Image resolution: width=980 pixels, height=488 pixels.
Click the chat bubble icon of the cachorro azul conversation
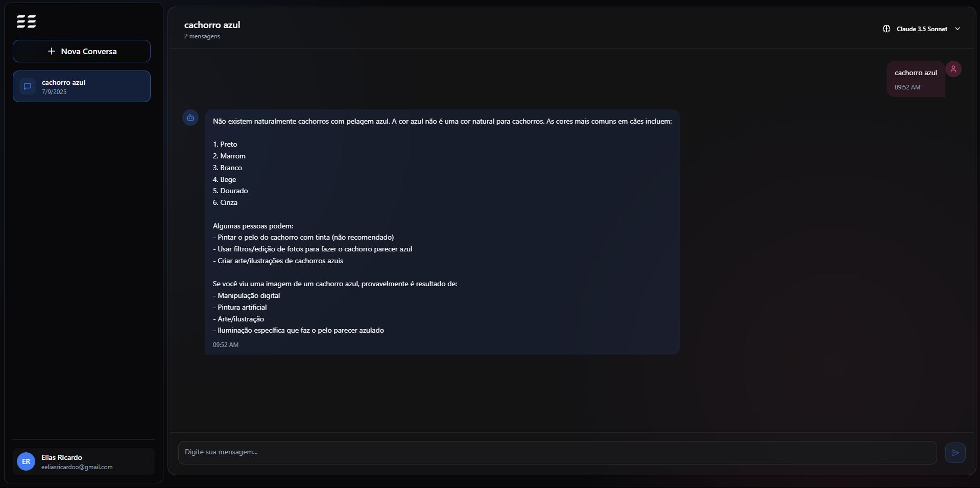pyautogui.click(x=28, y=86)
